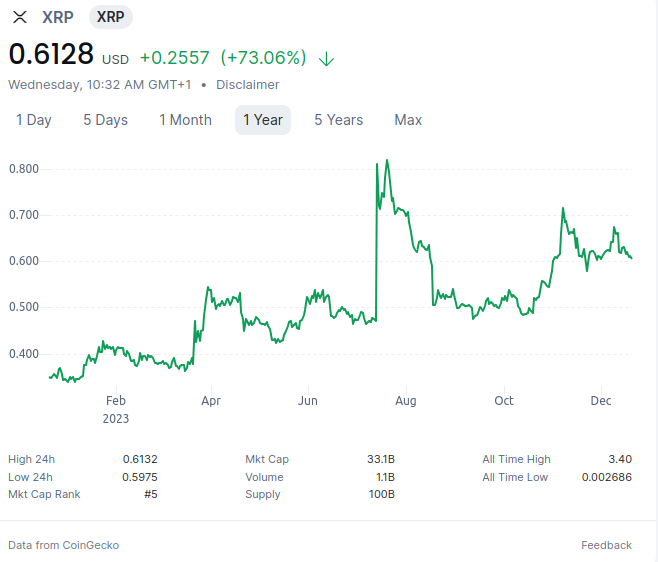Click the 2023 year label
658x562 pixels.
tap(116, 419)
